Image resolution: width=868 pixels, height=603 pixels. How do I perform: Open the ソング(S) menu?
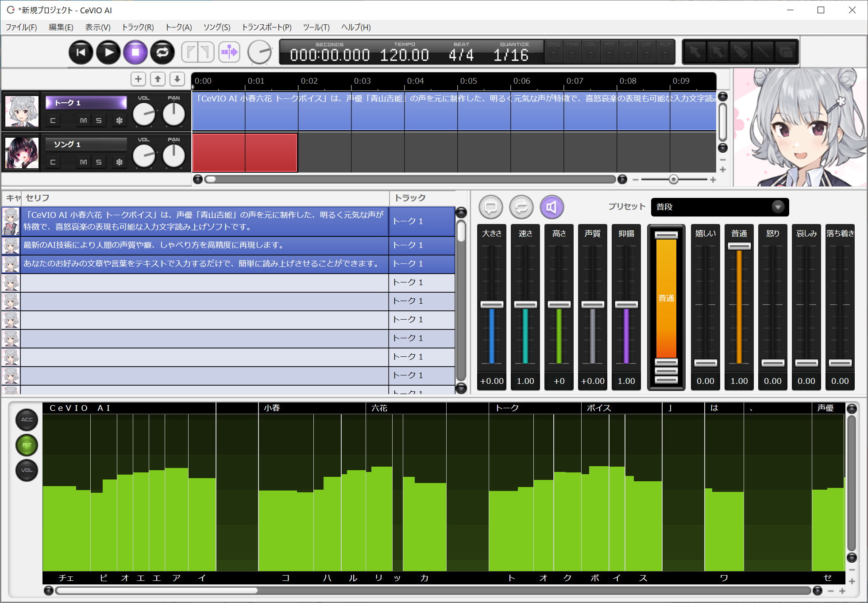(x=217, y=27)
